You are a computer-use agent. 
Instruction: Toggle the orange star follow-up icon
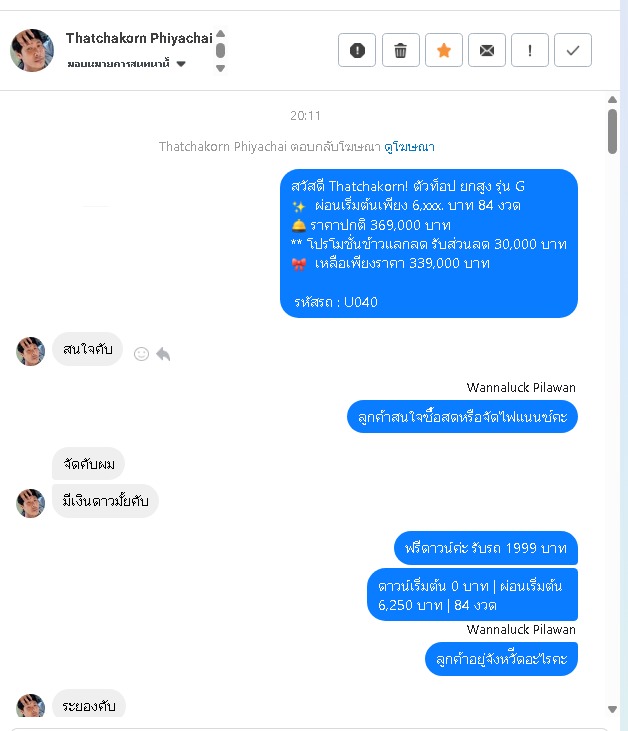coord(444,50)
